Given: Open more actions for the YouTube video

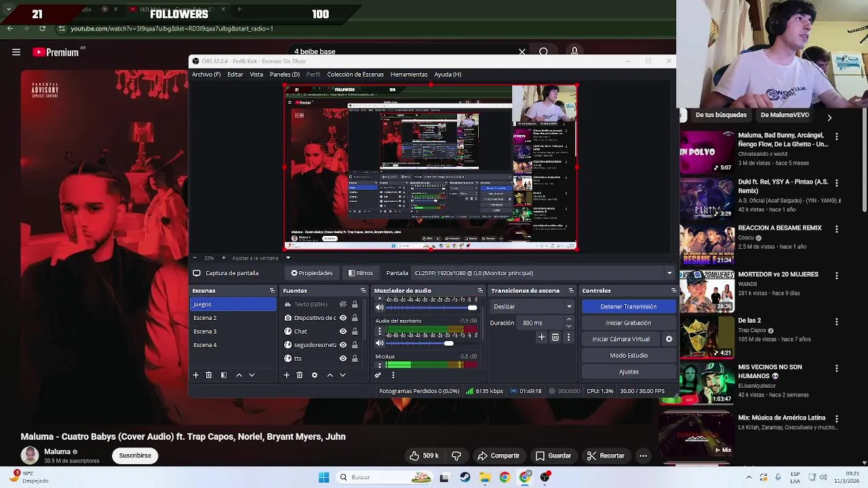Looking at the screenshot, I should 643,455.
